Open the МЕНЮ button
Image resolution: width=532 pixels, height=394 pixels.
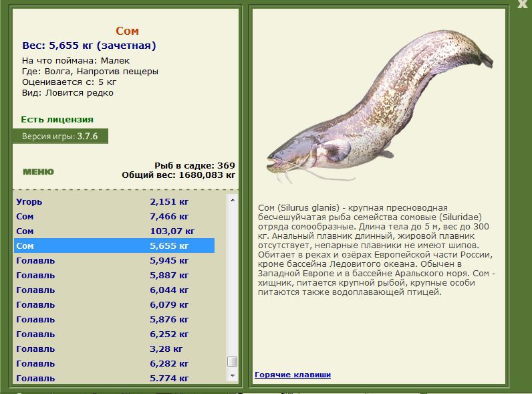[38, 172]
